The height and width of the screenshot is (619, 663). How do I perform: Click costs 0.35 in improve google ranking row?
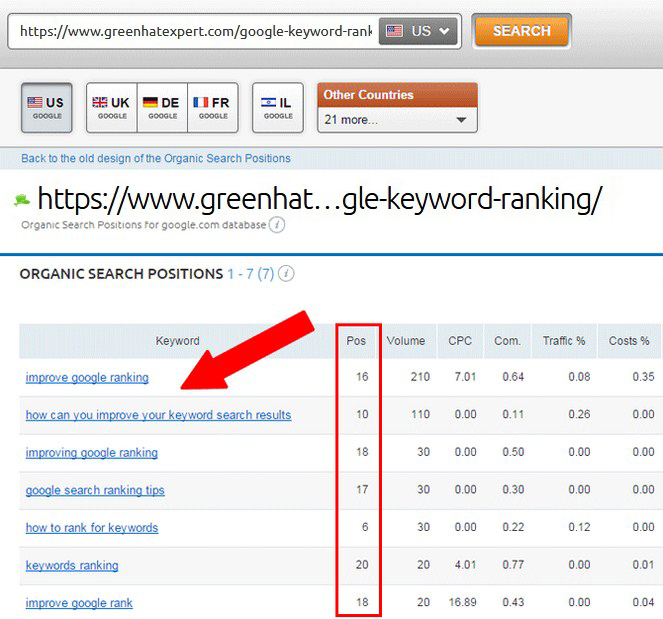pyautogui.click(x=643, y=377)
